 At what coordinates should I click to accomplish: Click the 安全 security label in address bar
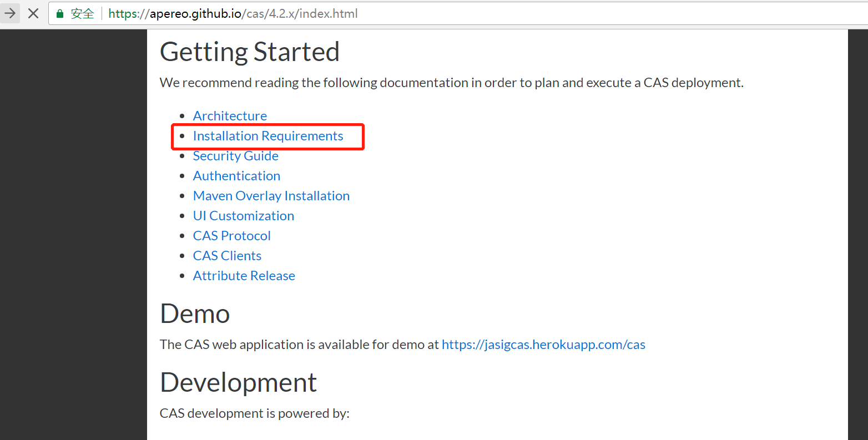82,13
